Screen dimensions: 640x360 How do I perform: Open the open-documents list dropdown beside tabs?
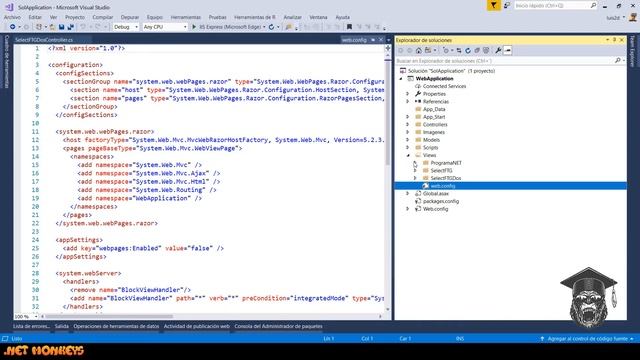388,40
